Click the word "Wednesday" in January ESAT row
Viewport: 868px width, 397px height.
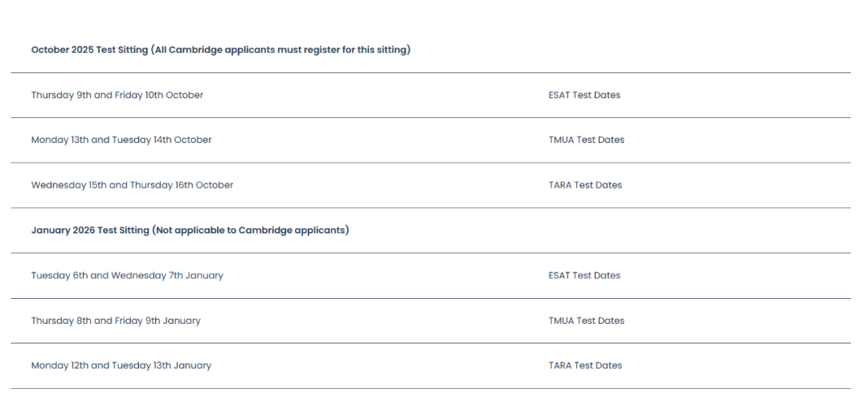tap(135, 275)
